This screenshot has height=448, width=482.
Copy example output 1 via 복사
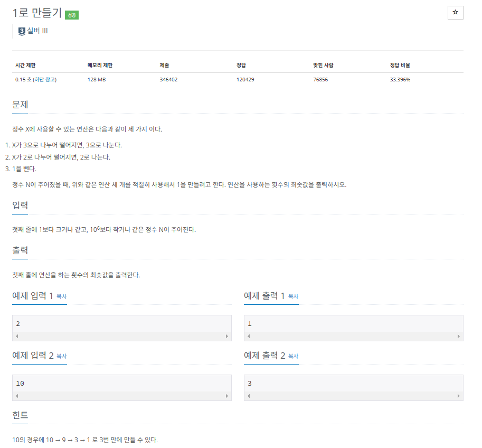(x=293, y=296)
